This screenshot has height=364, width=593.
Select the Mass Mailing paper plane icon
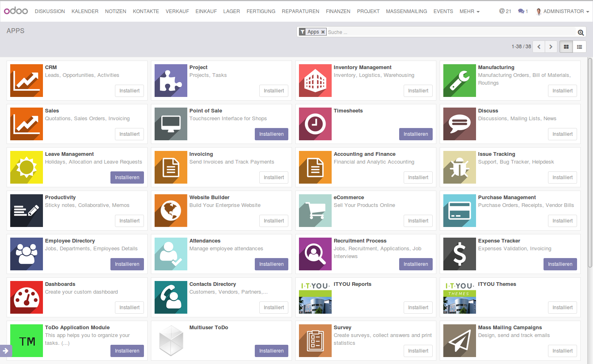[460, 341]
